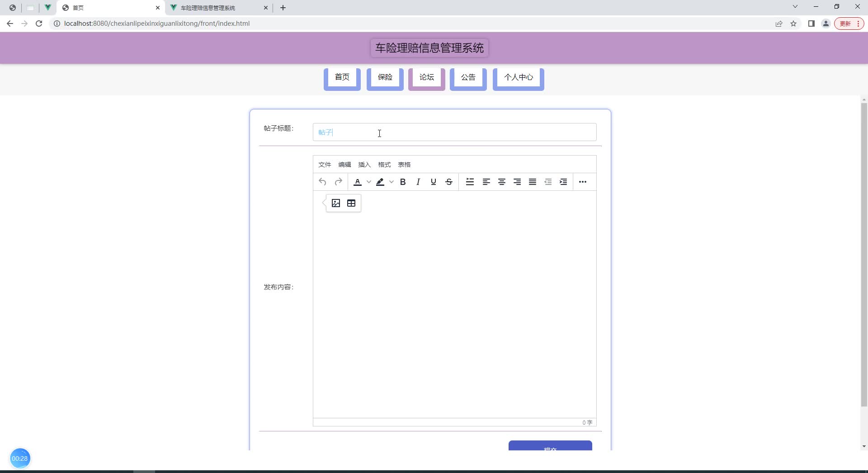Image resolution: width=868 pixels, height=473 pixels.
Task: Click the address bar URL
Action: pyautogui.click(x=157, y=24)
